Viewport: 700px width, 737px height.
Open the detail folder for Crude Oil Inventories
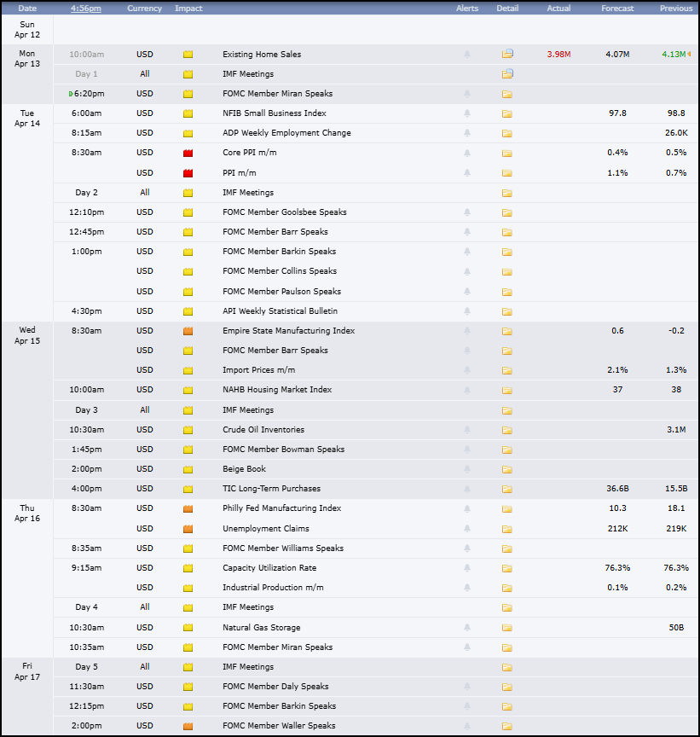click(x=507, y=429)
